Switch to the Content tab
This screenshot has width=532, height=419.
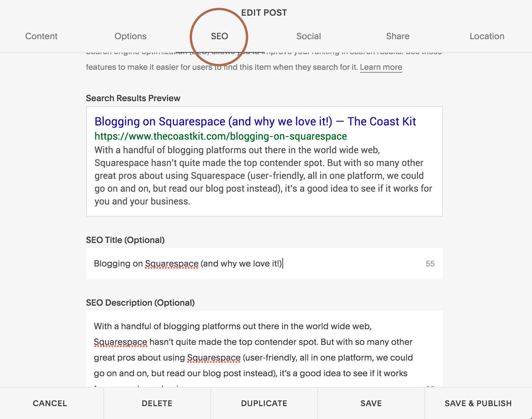(x=41, y=36)
